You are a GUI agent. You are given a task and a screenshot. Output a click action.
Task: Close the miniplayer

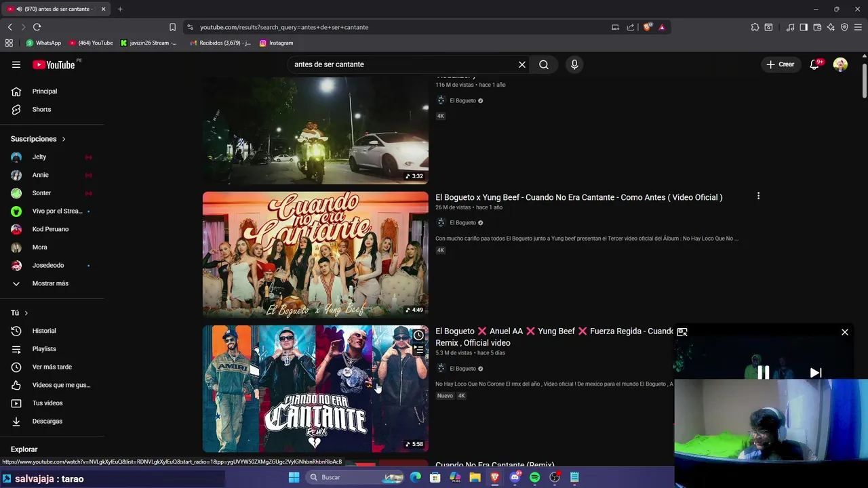point(845,332)
